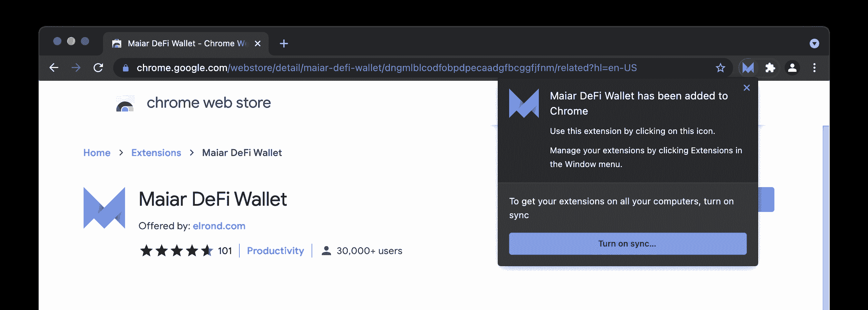868x310 pixels.
Task: Open the Productivity category link
Action: (x=275, y=251)
